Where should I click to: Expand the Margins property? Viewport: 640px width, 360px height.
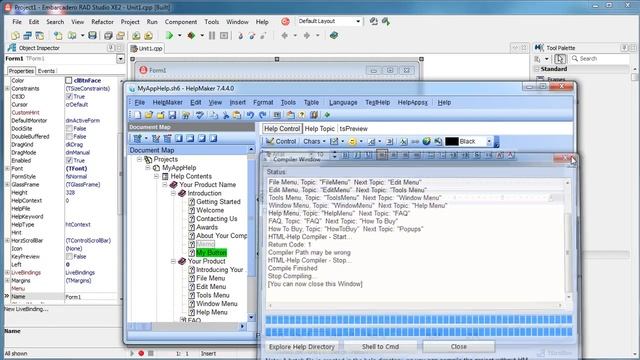click(7, 280)
